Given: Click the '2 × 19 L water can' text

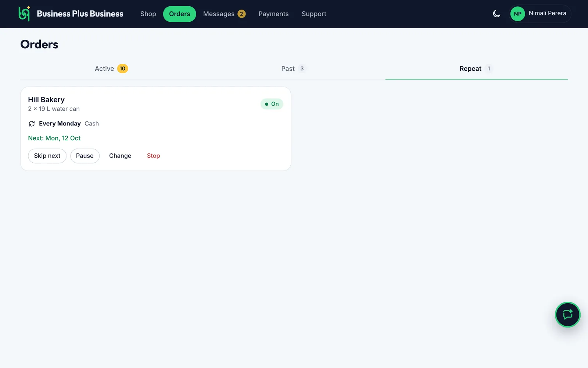Looking at the screenshot, I should pyautogui.click(x=54, y=109).
